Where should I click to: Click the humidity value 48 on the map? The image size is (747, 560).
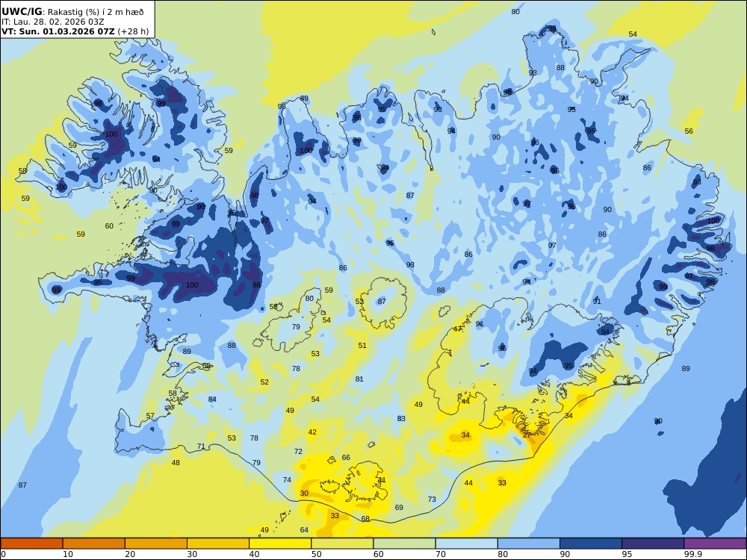(176, 462)
